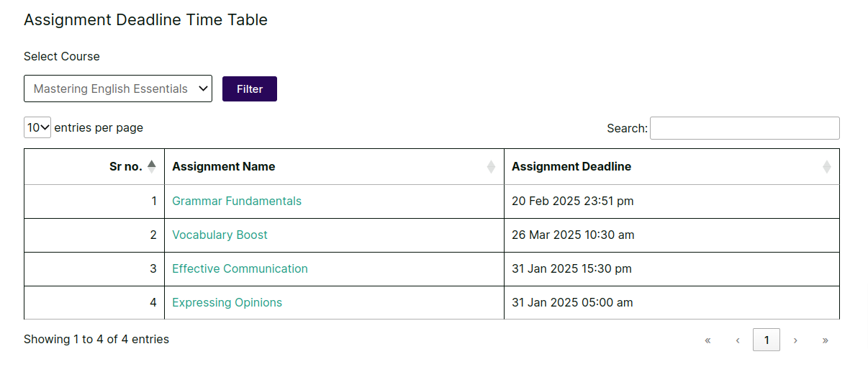Screen dimensions: 868x367
Task: Click Assignment Deadline column sort arrows
Action: (826, 167)
